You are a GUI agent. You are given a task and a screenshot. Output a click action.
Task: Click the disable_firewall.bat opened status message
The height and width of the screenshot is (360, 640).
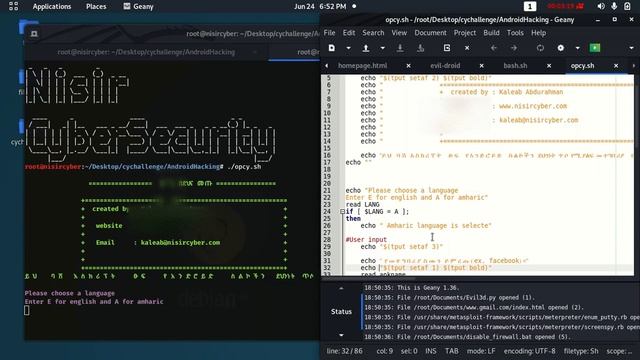click(467, 337)
